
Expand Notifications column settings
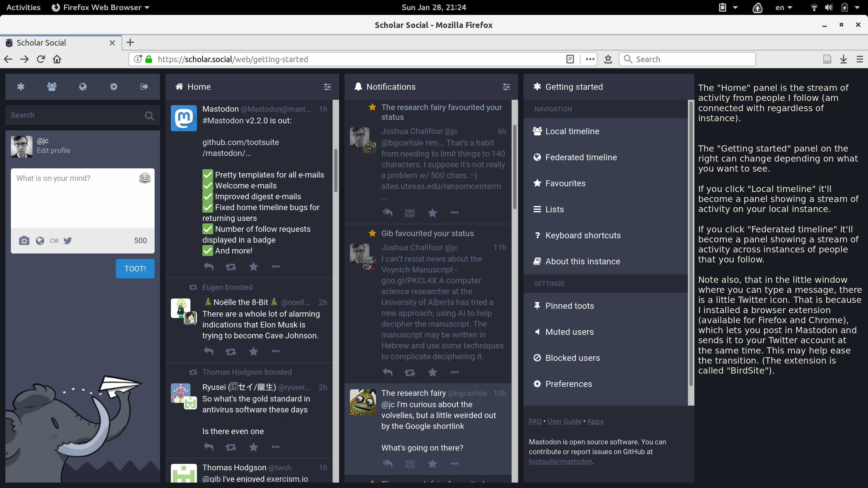click(506, 87)
